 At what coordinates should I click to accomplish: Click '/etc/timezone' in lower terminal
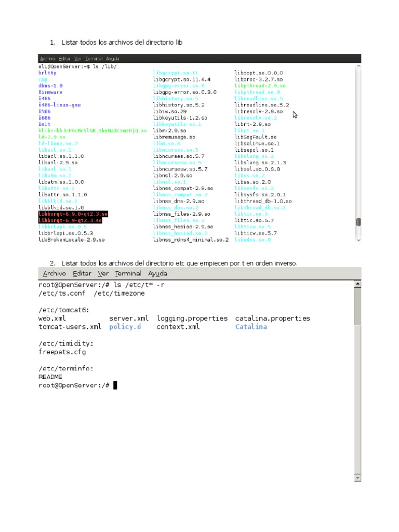(x=119, y=293)
